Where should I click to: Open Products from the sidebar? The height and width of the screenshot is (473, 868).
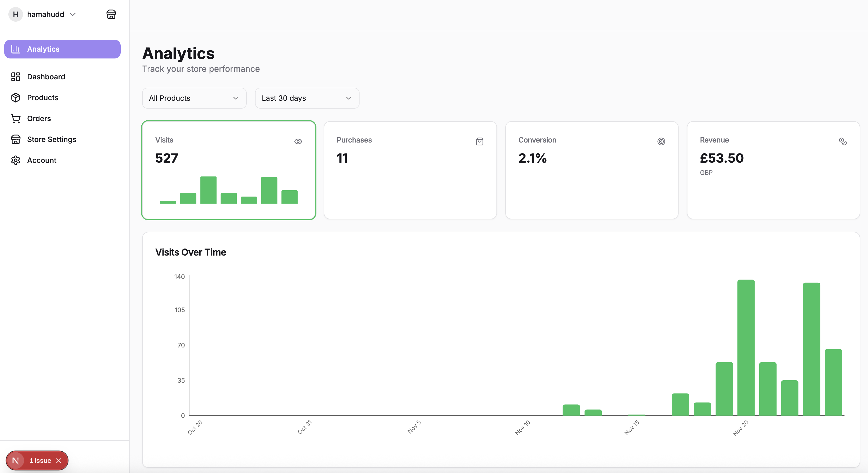[x=43, y=98]
